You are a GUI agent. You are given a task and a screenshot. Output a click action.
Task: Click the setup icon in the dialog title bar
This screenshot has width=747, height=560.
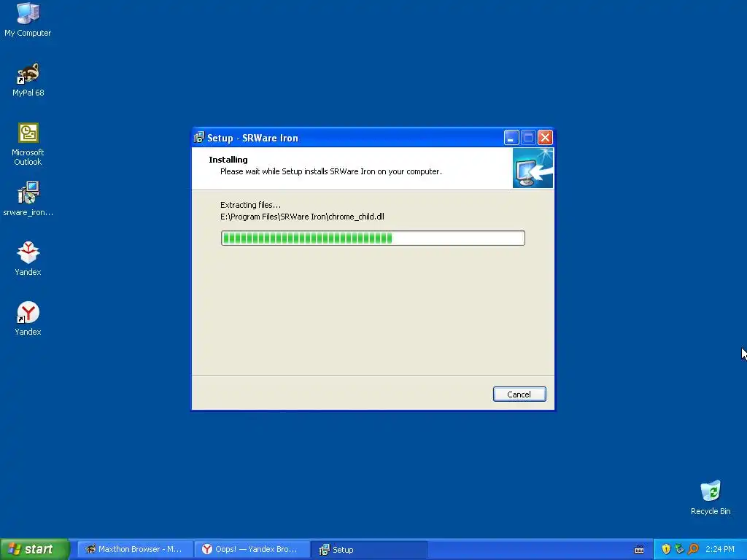coord(199,138)
